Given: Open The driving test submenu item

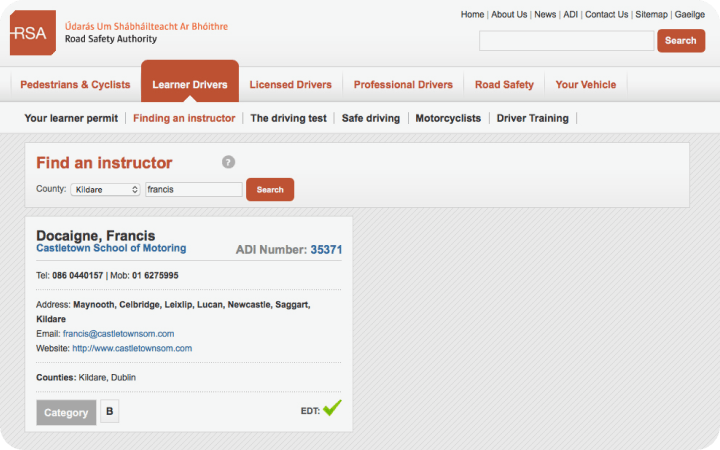Looking at the screenshot, I should click(x=288, y=118).
